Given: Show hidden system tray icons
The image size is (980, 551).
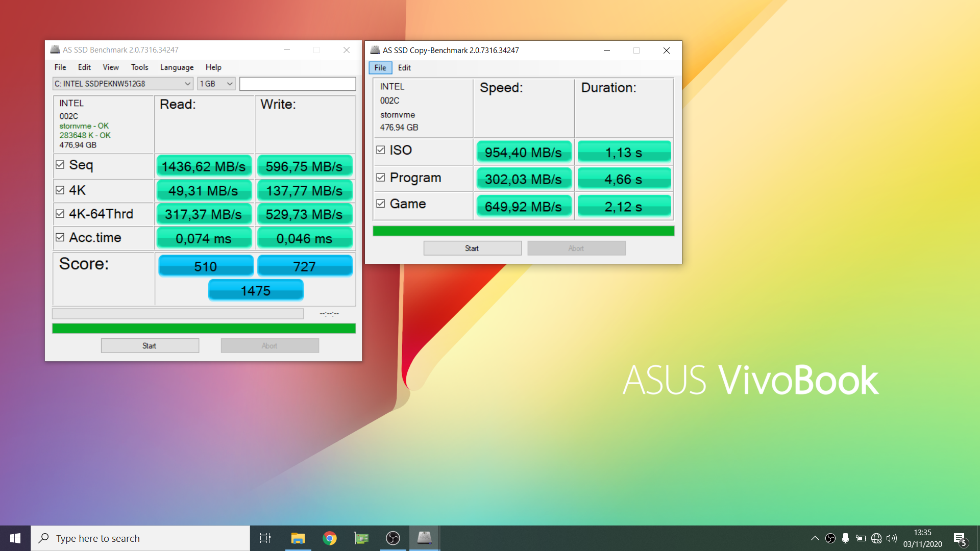Looking at the screenshot, I should (815, 538).
